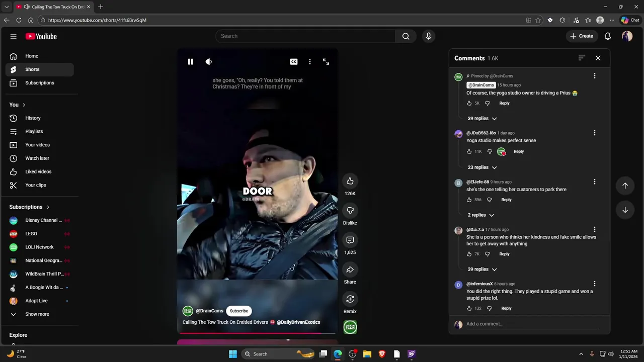
Task: Dislike the @D.a.7.a comment
Action: click(487, 254)
